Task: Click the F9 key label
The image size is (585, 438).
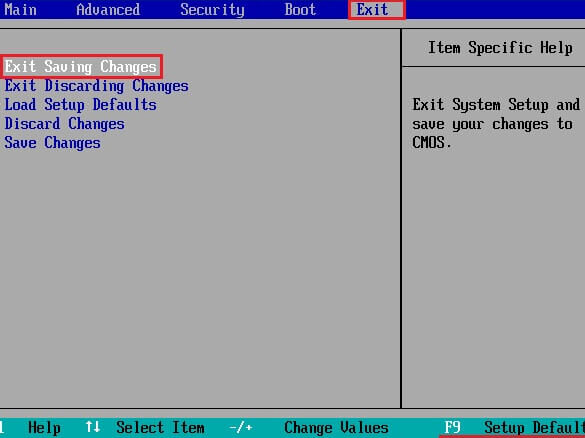Action: click(x=453, y=427)
